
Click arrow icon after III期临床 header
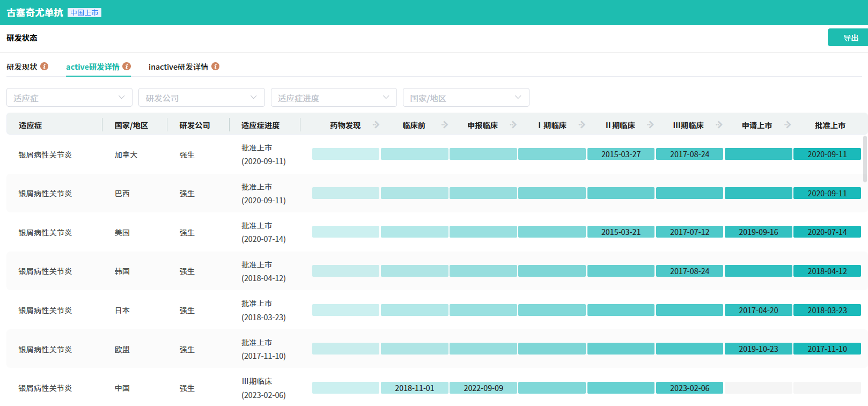click(719, 125)
